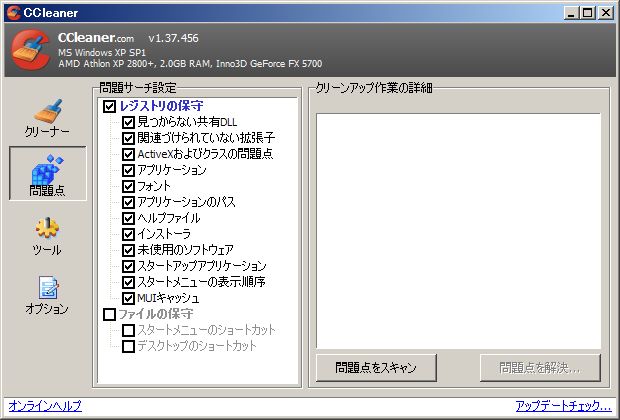Uncheck スタートアップアプリケーション checkbox
620x420 pixels.
click(128, 266)
